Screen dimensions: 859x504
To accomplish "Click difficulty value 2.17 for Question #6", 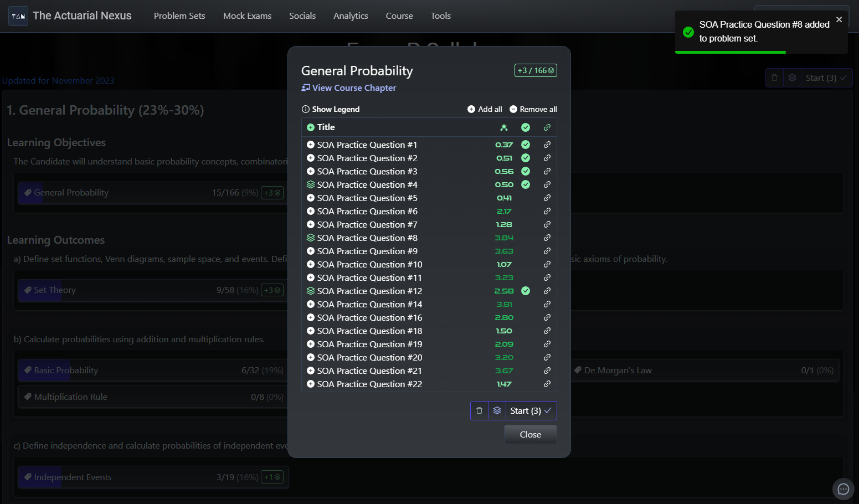I will point(504,211).
